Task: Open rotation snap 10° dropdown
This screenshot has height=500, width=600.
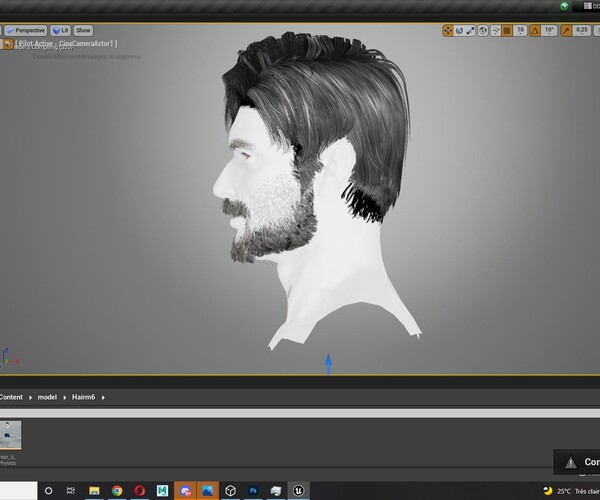Action: click(549, 31)
